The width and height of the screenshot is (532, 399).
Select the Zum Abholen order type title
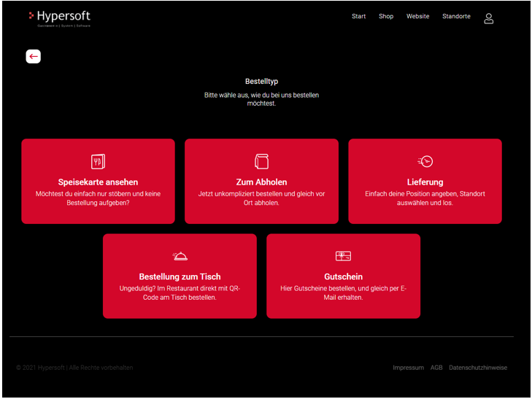click(261, 182)
